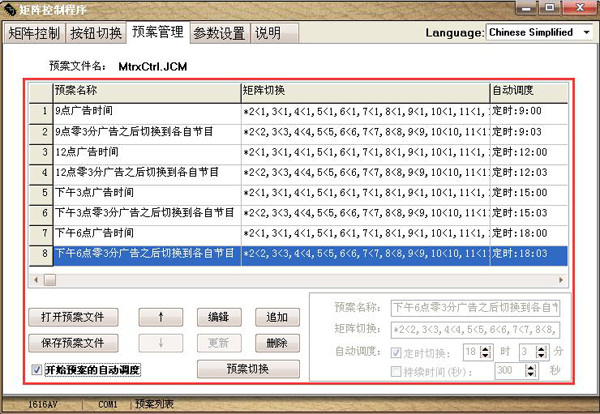Viewport: 600px width, 414px height.
Task: Select row 12点零3分广告之后切换到各自节目
Action: pyautogui.click(x=298, y=173)
